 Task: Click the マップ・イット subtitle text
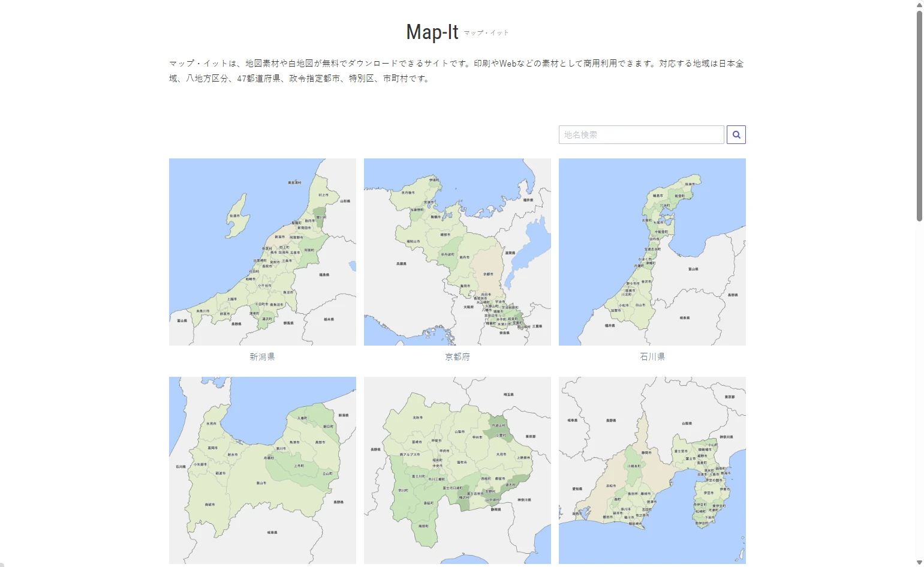pos(486,33)
